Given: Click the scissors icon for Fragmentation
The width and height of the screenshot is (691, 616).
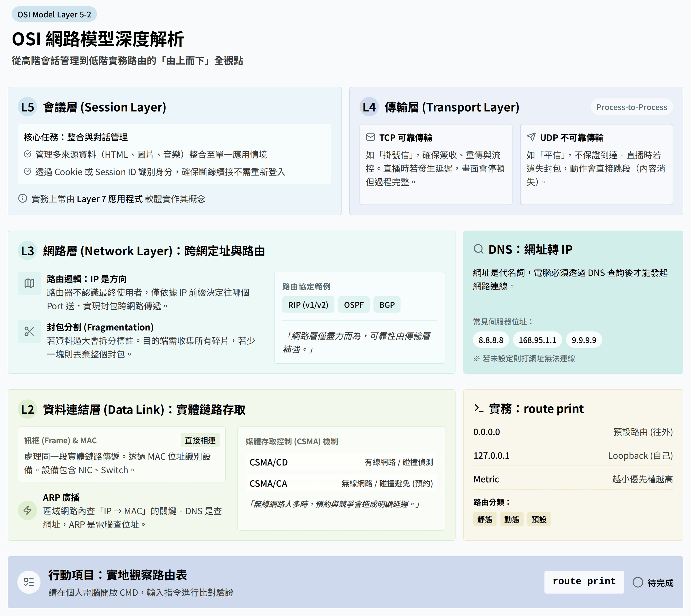Looking at the screenshot, I should point(29,331).
